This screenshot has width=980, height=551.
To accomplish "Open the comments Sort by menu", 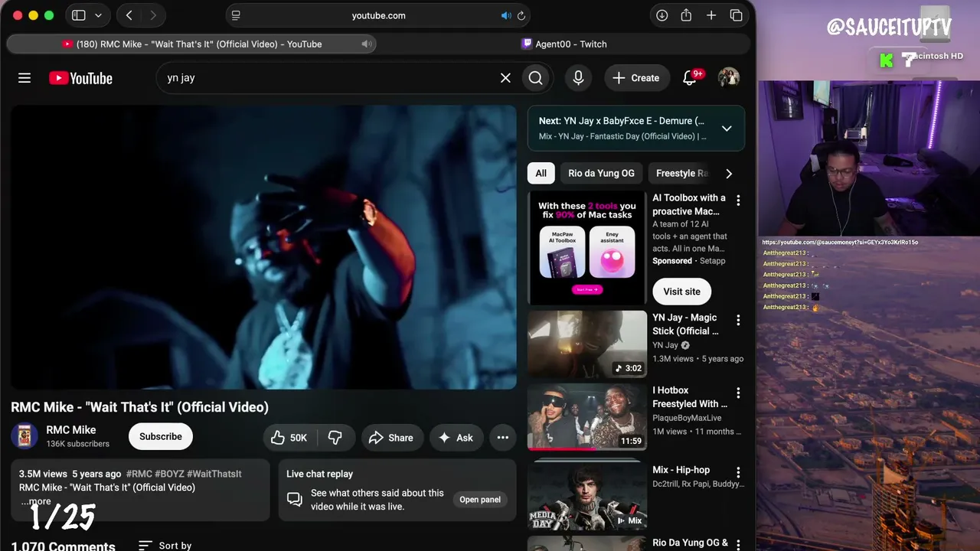I will [x=165, y=546].
